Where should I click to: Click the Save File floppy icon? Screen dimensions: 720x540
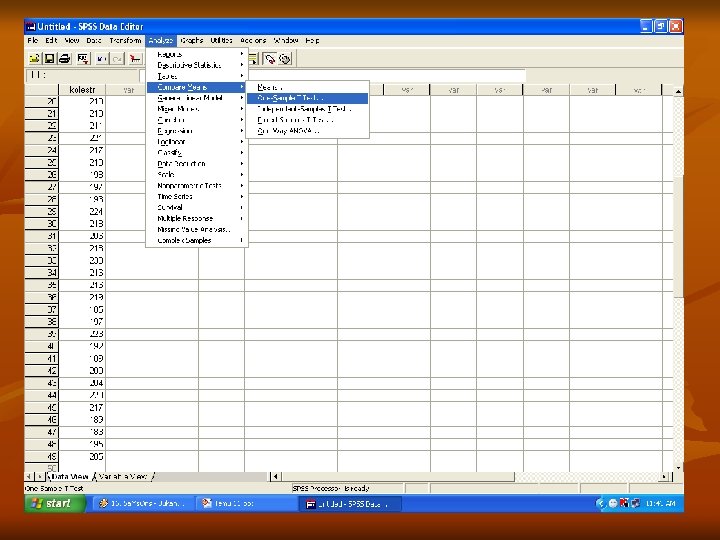tap(49, 59)
